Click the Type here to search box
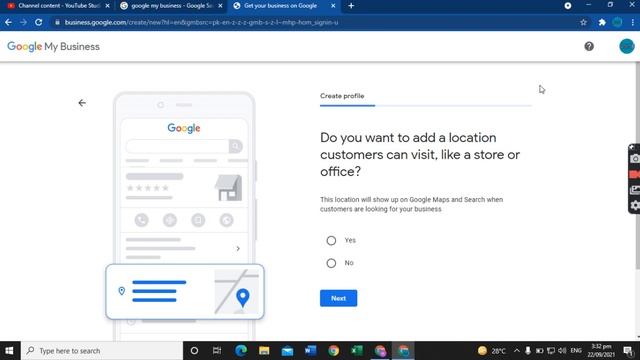Image resolution: width=640 pixels, height=360 pixels. (102, 351)
